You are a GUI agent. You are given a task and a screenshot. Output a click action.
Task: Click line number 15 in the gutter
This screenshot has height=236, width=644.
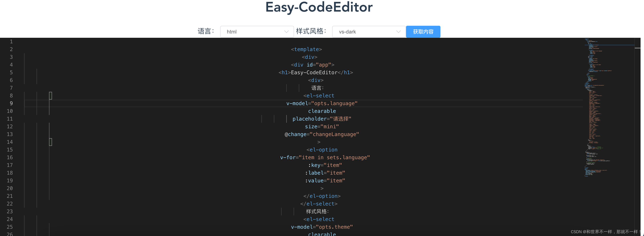[x=10, y=150]
